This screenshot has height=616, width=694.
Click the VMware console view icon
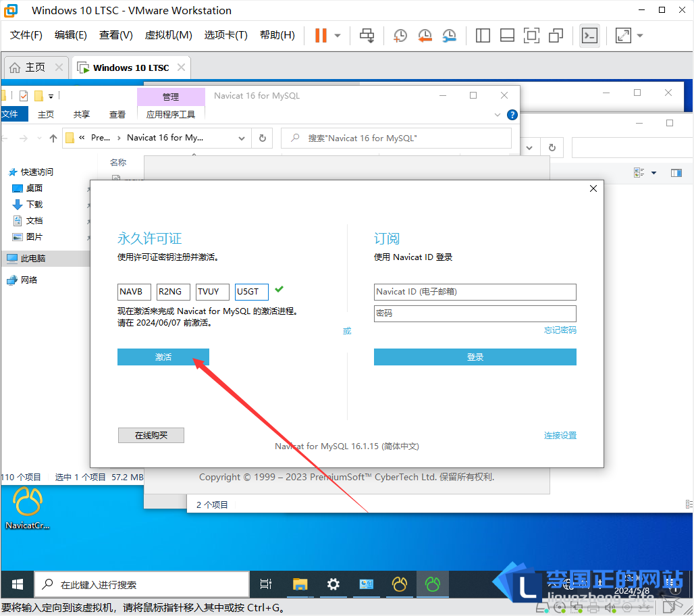click(x=589, y=35)
